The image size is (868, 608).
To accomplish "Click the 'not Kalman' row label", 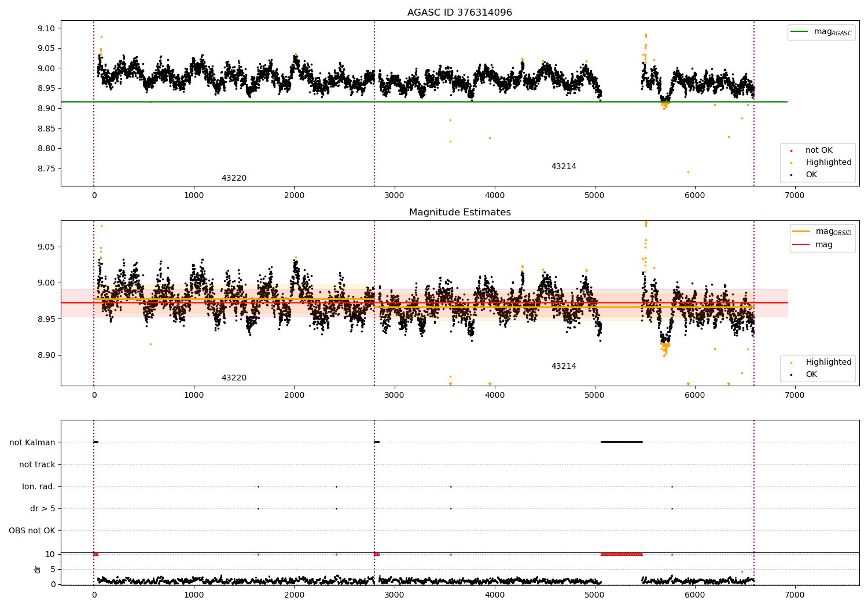I will (32, 443).
